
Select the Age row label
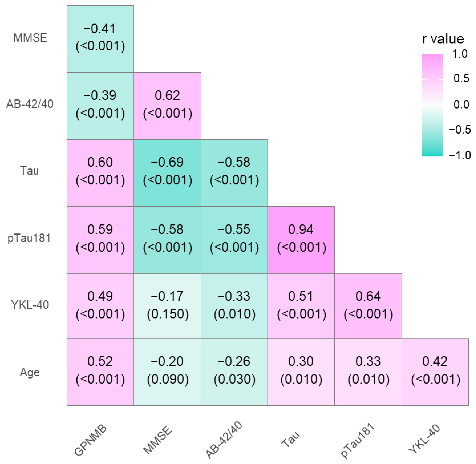30,372
